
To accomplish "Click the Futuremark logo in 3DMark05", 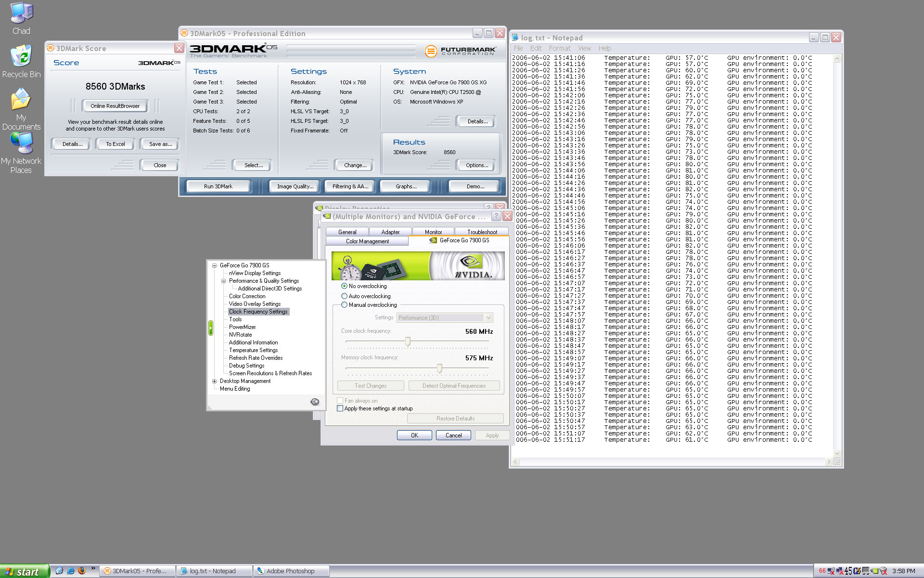I will tap(461, 51).
